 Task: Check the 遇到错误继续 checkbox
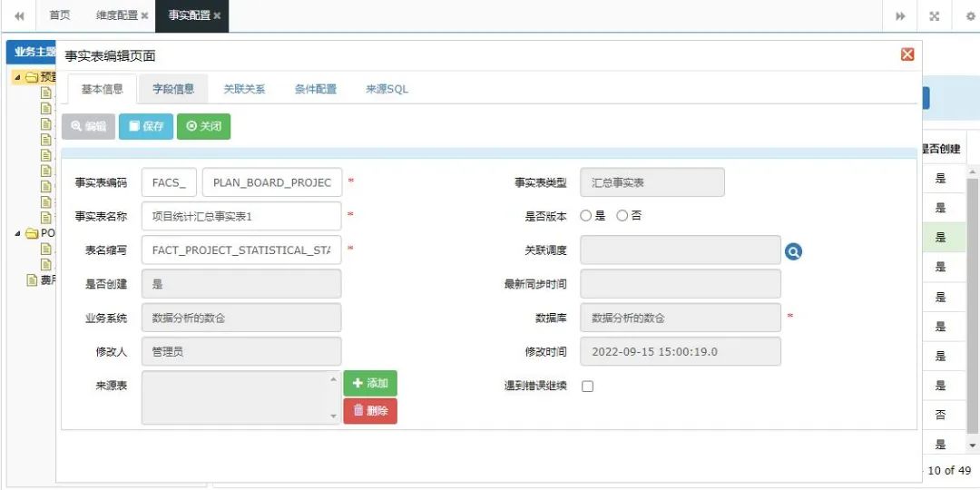pyautogui.click(x=587, y=387)
